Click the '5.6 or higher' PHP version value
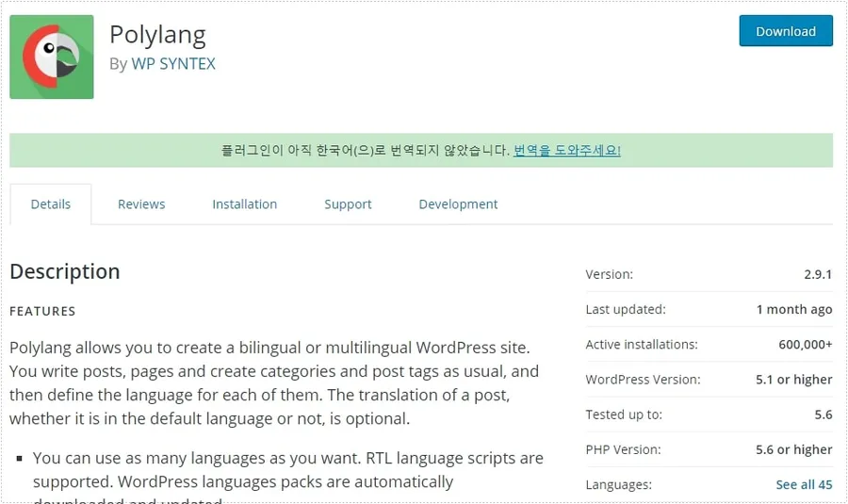This screenshot has height=504, width=848. (794, 449)
